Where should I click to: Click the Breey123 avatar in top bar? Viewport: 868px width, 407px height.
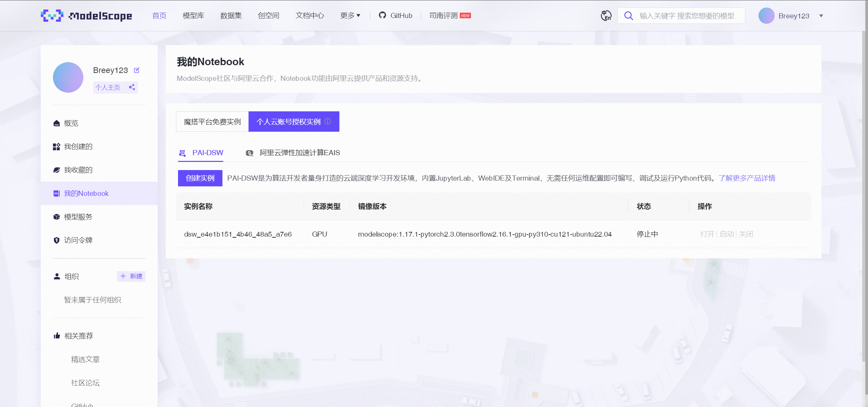click(x=766, y=16)
